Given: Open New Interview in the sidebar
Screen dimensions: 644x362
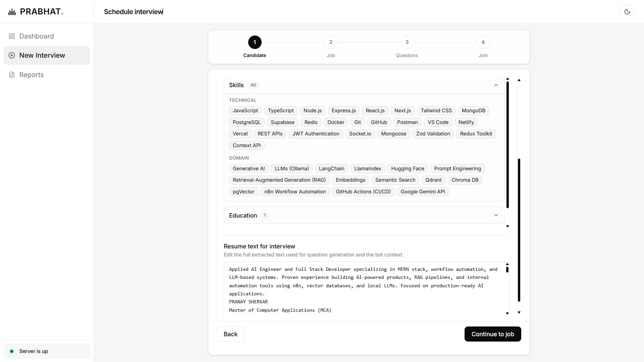Looking at the screenshot, I should click(47, 55).
